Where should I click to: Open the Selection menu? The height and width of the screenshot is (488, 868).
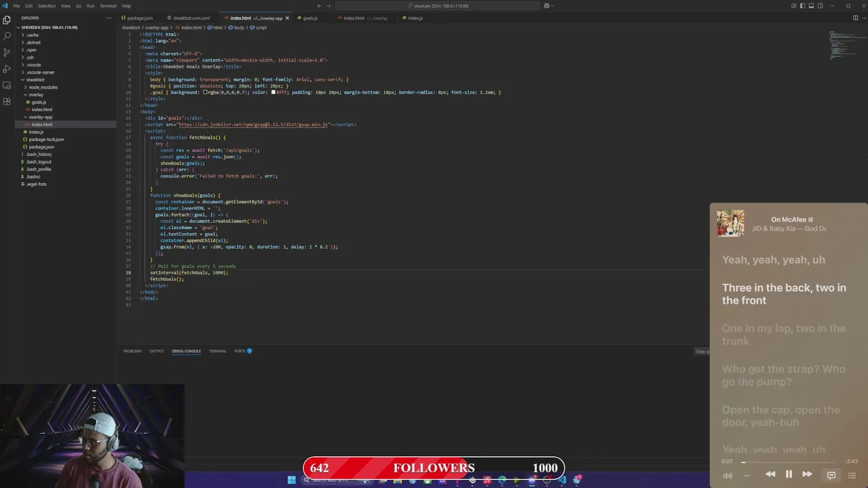click(47, 5)
